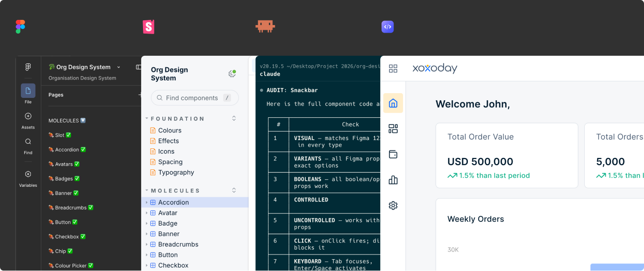Select Avatars page in Figma
644x271 pixels.
point(64,164)
